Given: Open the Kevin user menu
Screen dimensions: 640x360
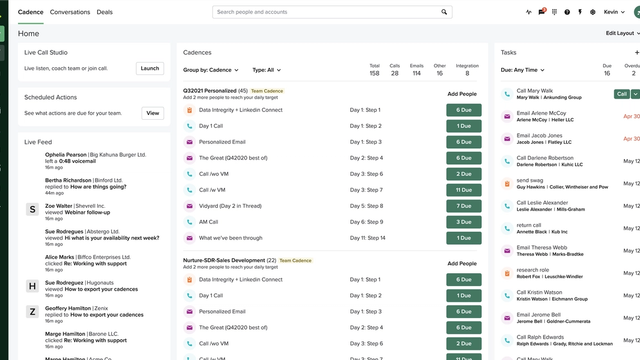Looking at the screenshot, I should [x=614, y=12].
